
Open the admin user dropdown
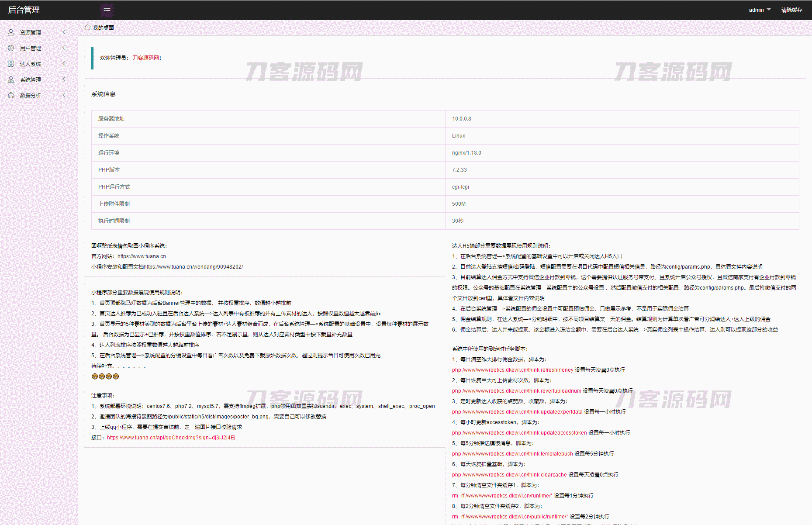point(760,10)
